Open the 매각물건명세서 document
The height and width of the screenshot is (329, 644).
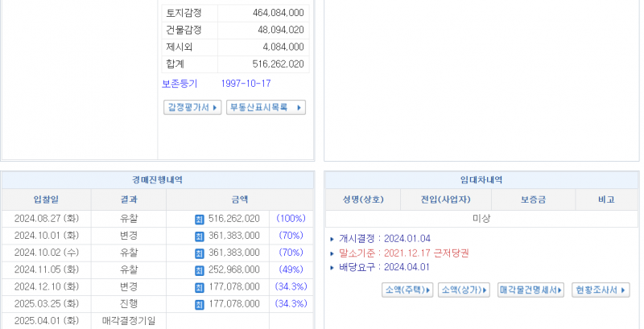pyautogui.click(x=530, y=290)
